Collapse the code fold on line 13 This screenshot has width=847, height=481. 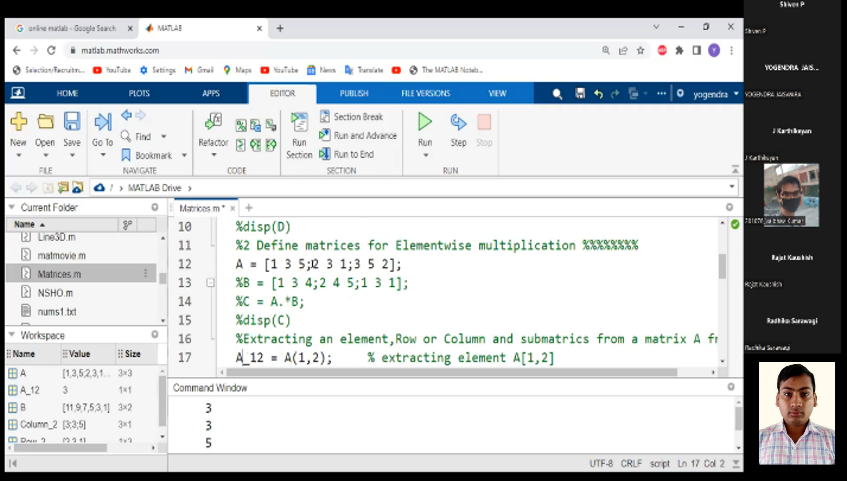coord(210,283)
